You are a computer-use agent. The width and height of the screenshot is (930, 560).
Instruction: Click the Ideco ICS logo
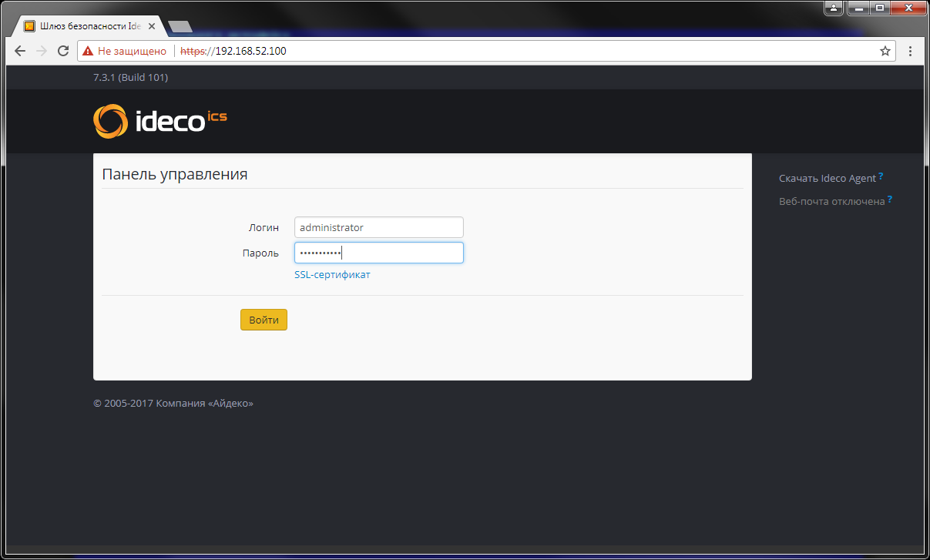click(160, 122)
